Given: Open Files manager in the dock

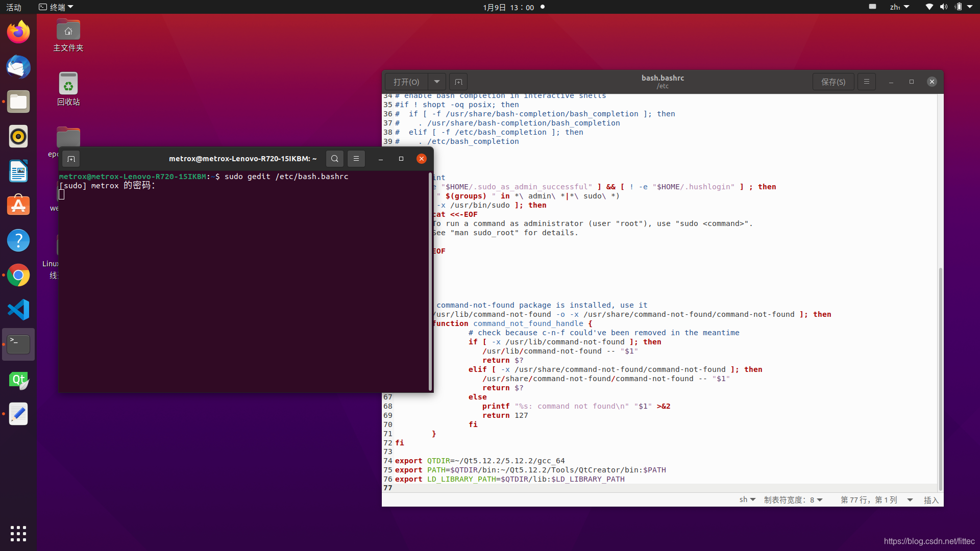Looking at the screenshot, I should click(18, 102).
